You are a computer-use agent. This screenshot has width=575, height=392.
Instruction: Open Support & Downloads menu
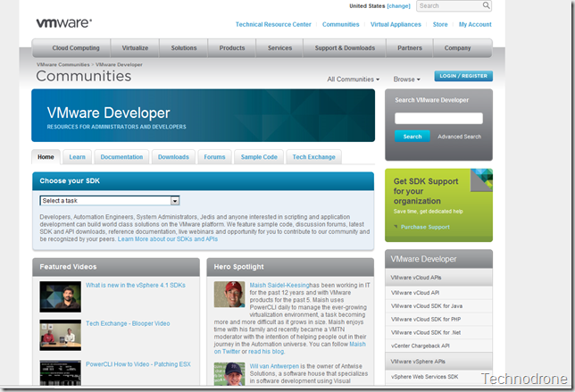coord(345,48)
